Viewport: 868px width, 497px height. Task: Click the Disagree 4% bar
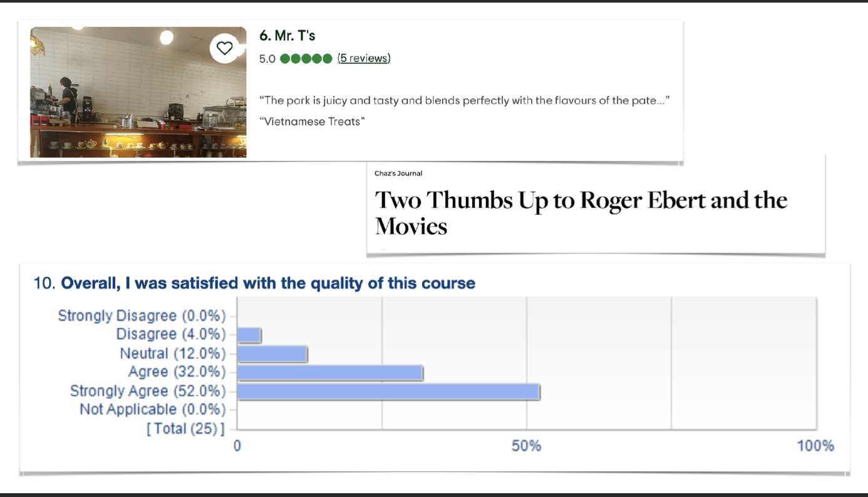click(x=249, y=335)
